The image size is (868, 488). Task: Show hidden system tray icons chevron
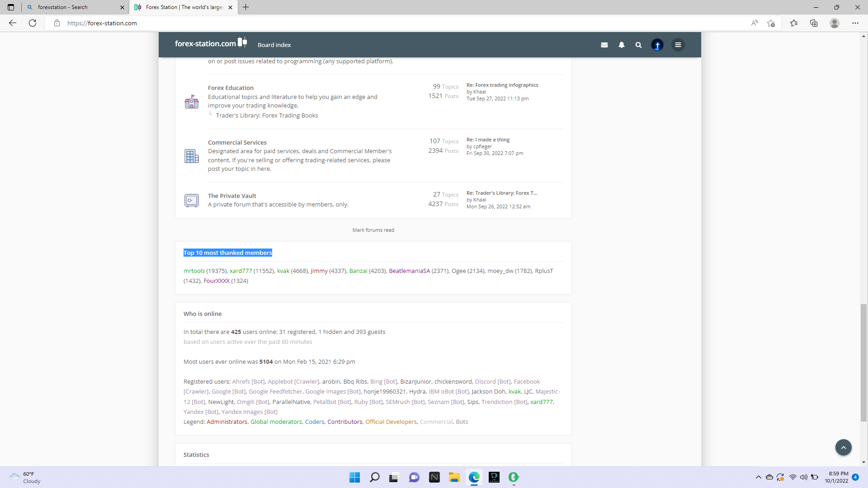coord(758,477)
